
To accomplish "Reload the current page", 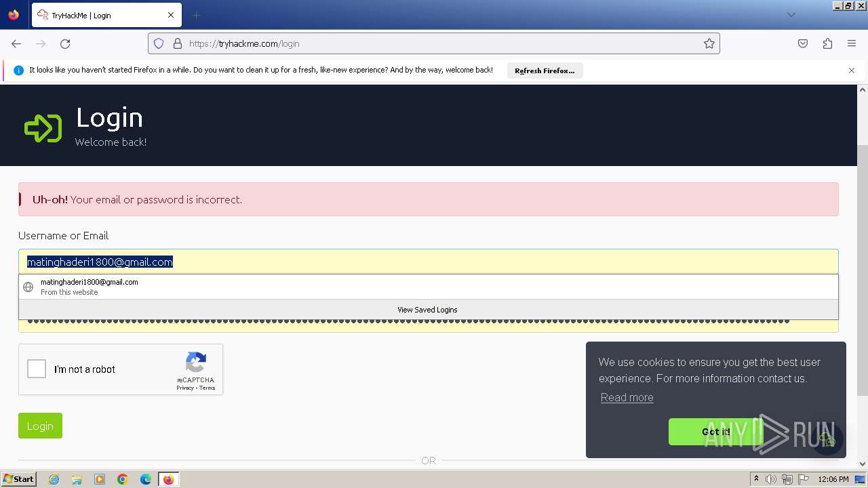I will pyautogui.click(x=65, y=43).
